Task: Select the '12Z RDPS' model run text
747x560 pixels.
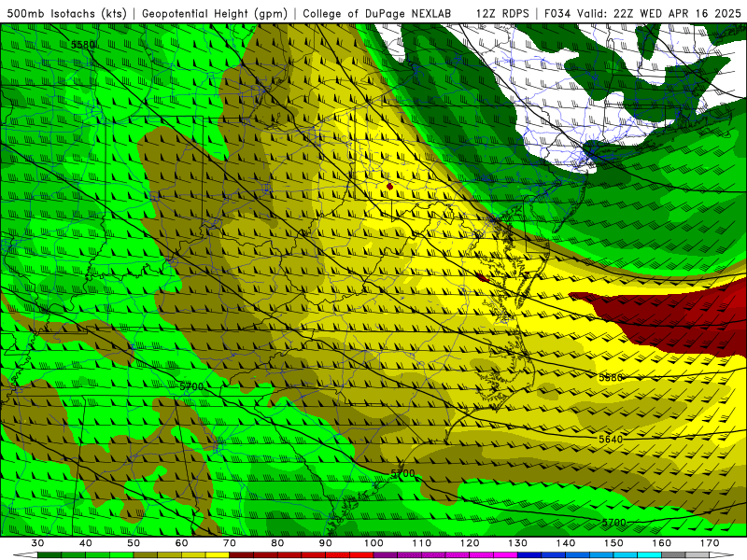Action: pyautogui.click(x=502, y=14)
